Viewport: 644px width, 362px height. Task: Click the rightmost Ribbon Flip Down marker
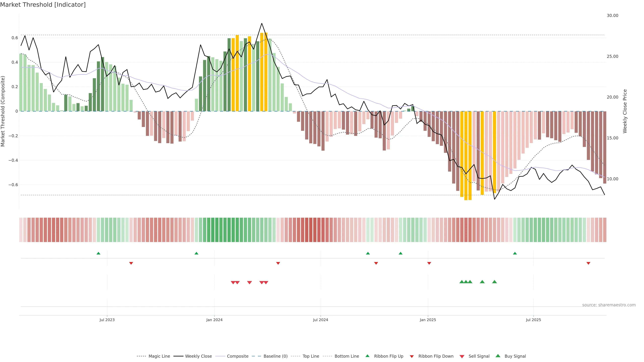click(588, 263)
